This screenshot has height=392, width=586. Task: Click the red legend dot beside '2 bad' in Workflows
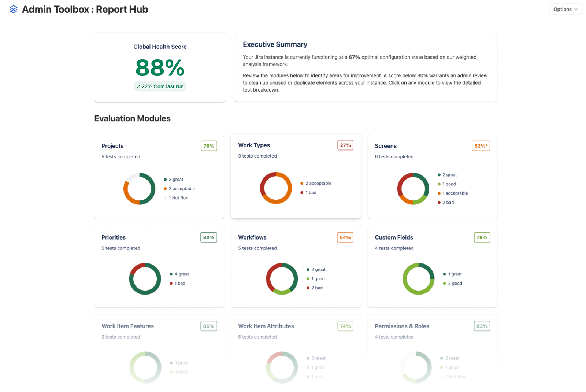coord(308,288)
